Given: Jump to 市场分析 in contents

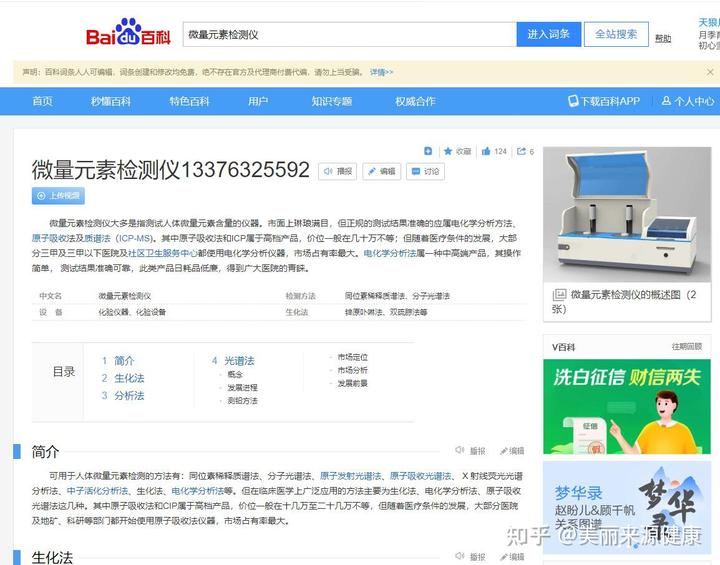Looking at the screenshot, I should tap(353, 370).
